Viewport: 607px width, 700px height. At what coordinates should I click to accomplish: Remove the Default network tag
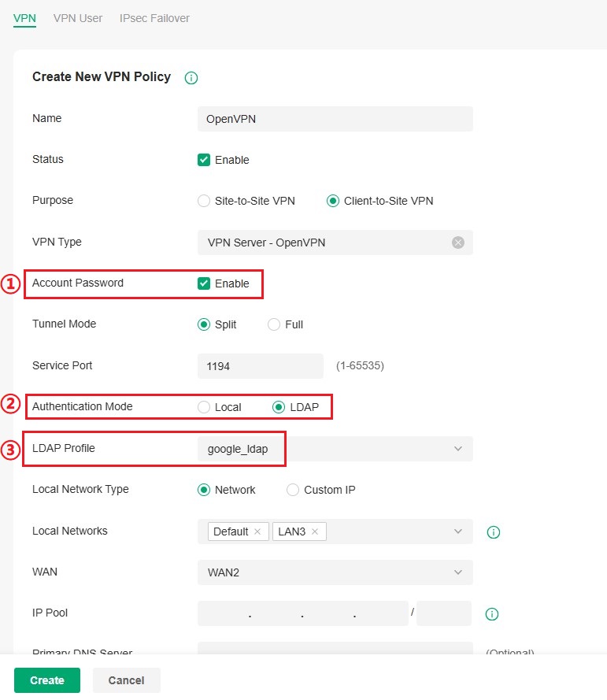(x=257, y=531)
